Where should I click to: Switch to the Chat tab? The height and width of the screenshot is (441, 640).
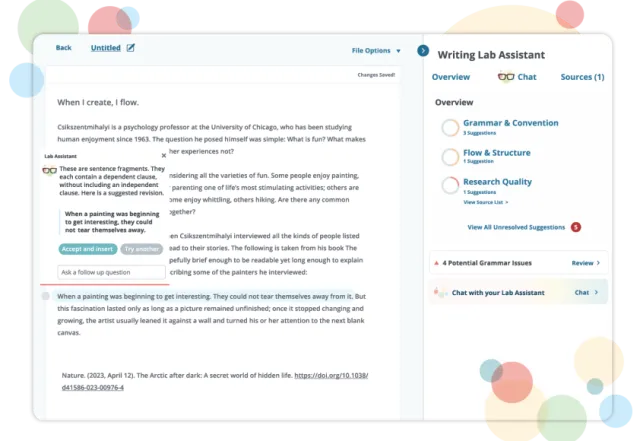[x=517, y=77]
